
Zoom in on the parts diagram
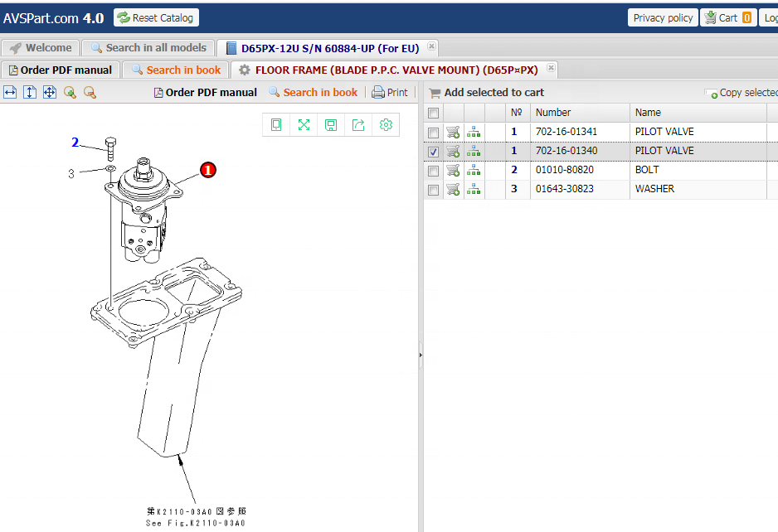[x=70, y=93]
